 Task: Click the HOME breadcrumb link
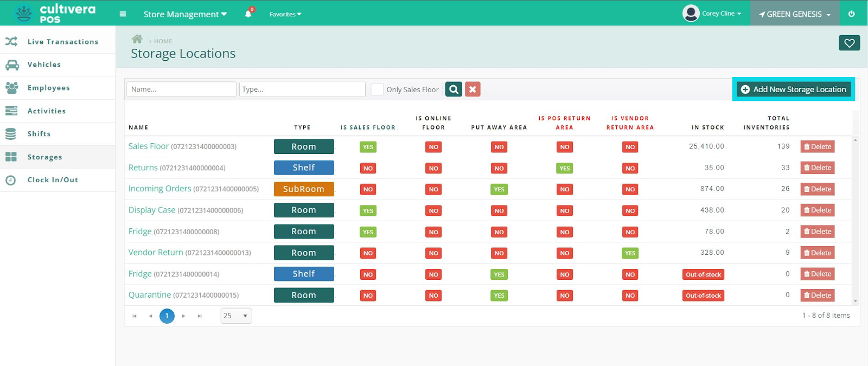tap(163, 41)
